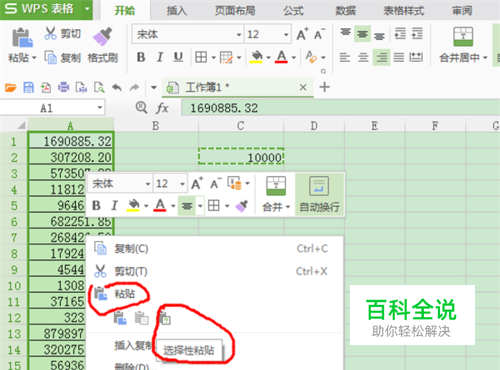This screenshot has height=370, width=500.
Task: Click the export to PDF icon
Action: (46, 88)
